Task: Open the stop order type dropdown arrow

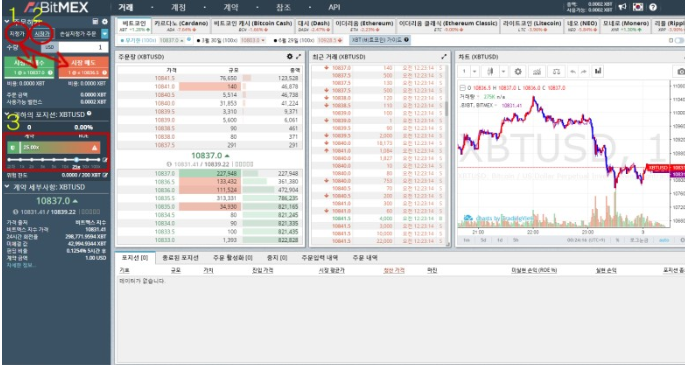Action: [105, 34]
